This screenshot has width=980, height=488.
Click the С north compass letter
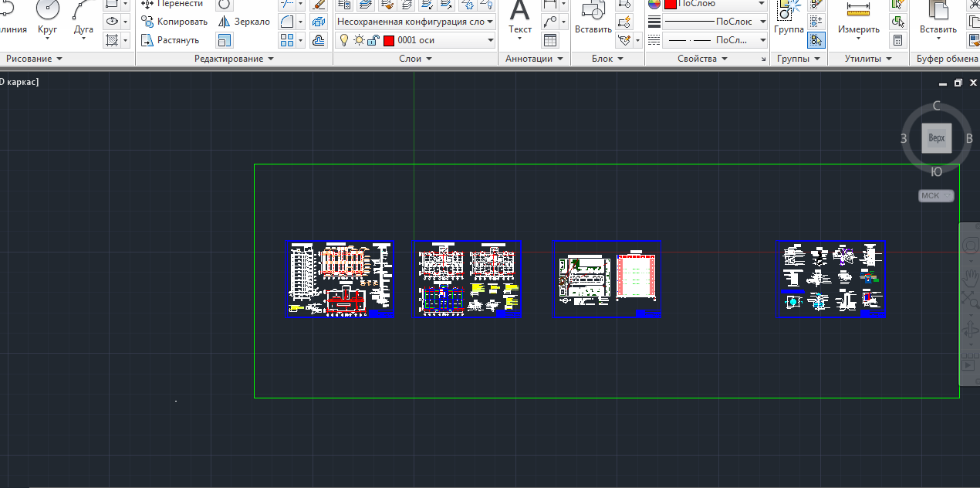[x=936, y=106]
